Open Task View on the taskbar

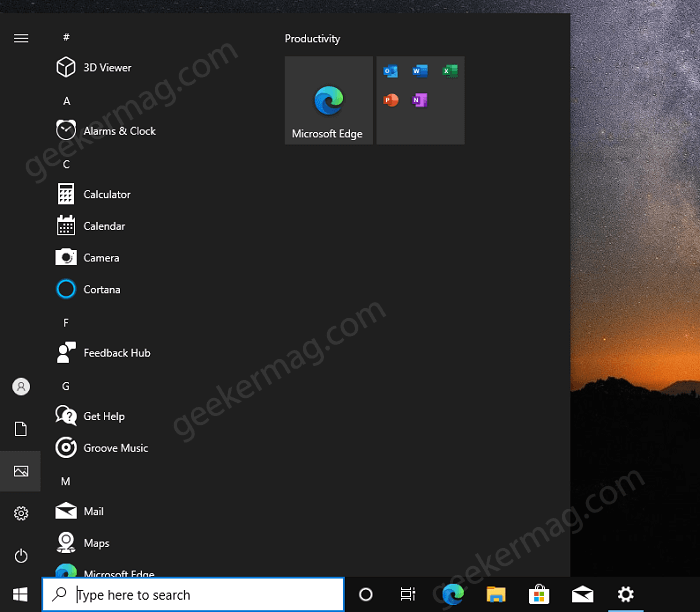click(x=408, y=594)
